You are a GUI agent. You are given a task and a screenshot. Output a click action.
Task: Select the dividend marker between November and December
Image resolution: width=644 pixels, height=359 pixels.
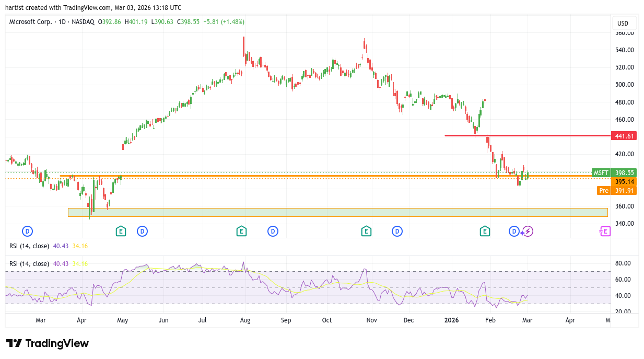tap(397, 231)
